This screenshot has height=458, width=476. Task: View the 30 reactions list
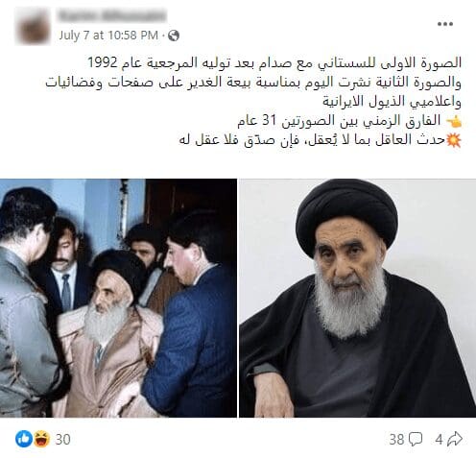point(62,439)
